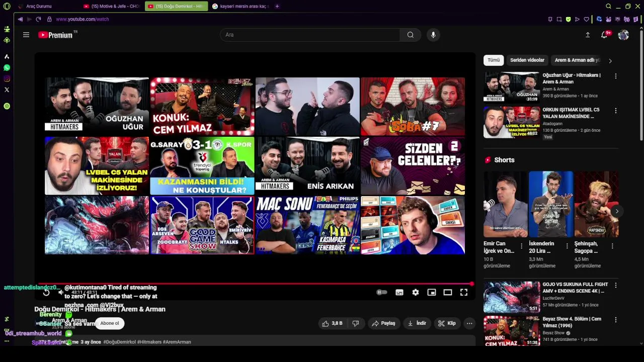This screenshot has width=644, height=362.
Task: Click the video progress bar
Action: coord(256,284)
